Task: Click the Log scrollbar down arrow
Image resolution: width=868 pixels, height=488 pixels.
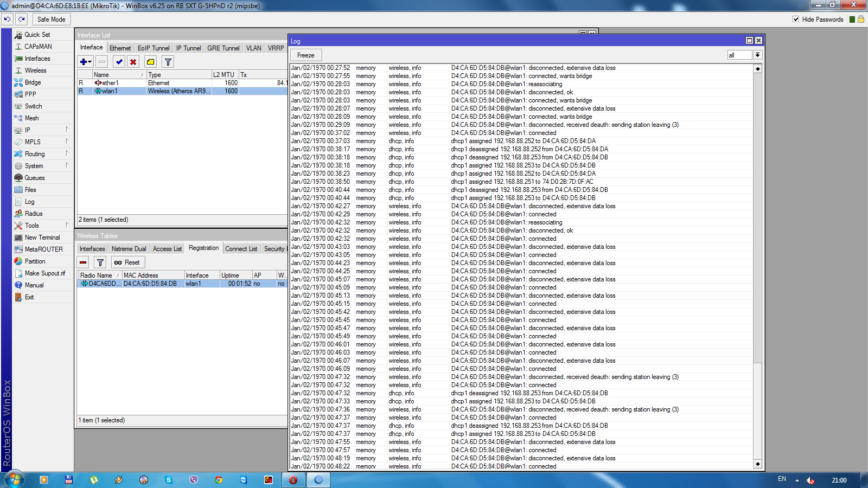Action: click(757, 464)
